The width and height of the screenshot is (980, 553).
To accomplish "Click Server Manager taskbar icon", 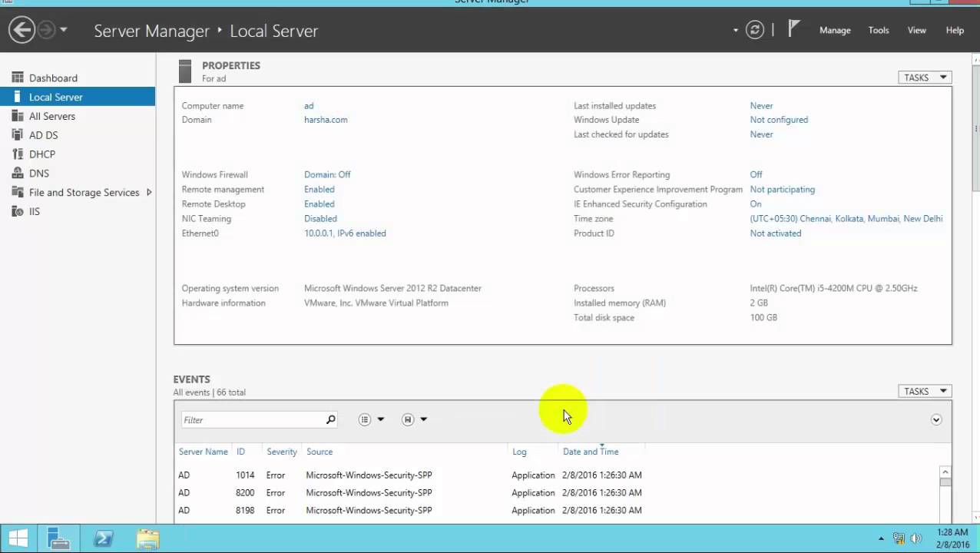I will (58, 538).
